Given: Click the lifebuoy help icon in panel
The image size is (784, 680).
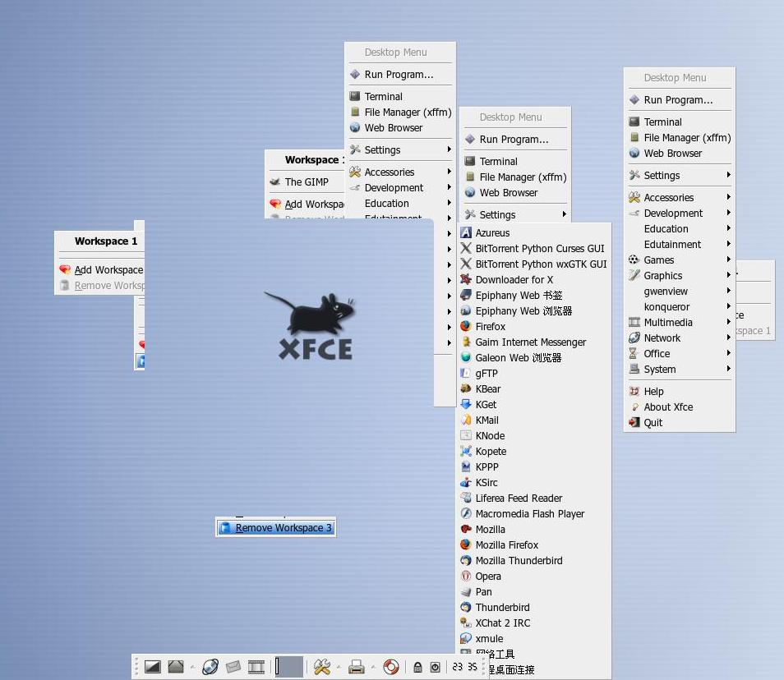Looking at the screenshot, I should click(391, 667).
